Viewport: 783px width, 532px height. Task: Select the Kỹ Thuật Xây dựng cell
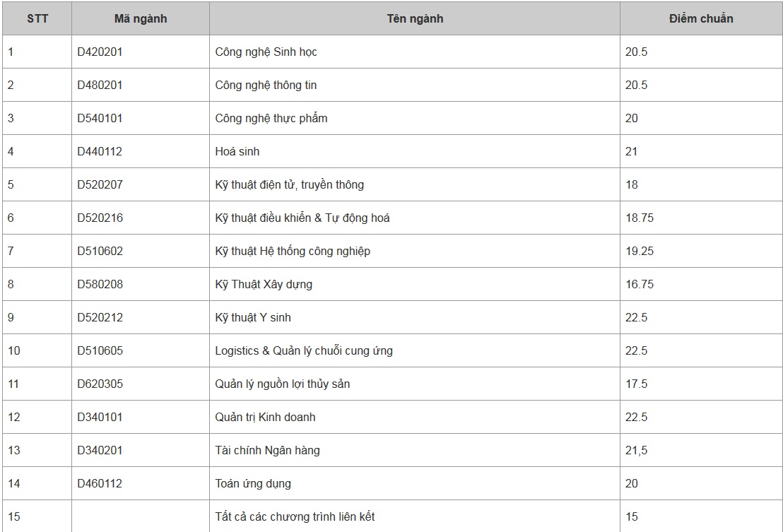[264, 285]
